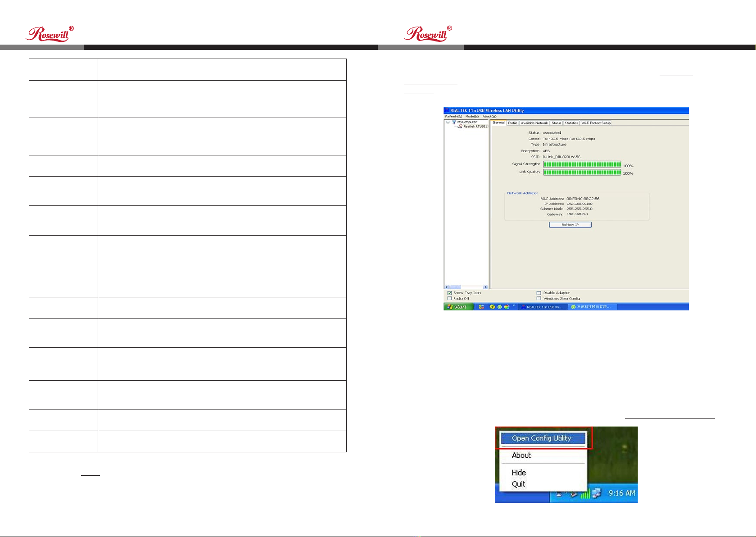756x537 pixels.
Task: Click the Windows start button
Action: click(x=458, y=307)
